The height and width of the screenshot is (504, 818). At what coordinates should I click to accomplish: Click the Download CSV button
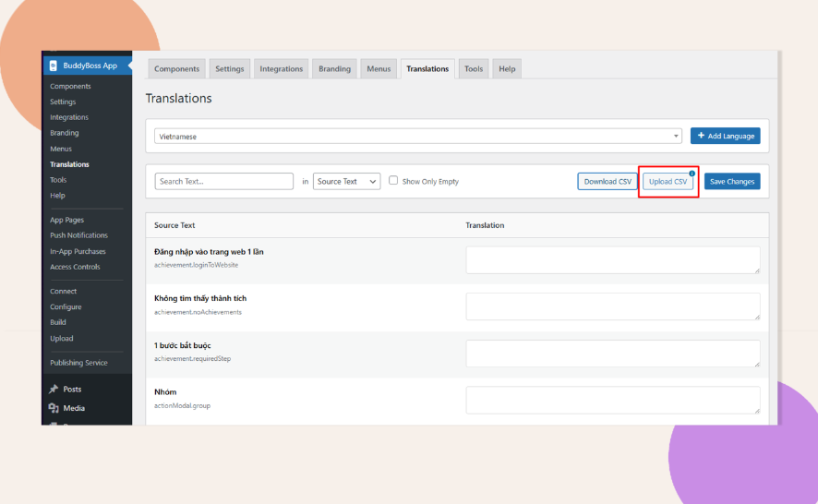[x=607, y=182]
